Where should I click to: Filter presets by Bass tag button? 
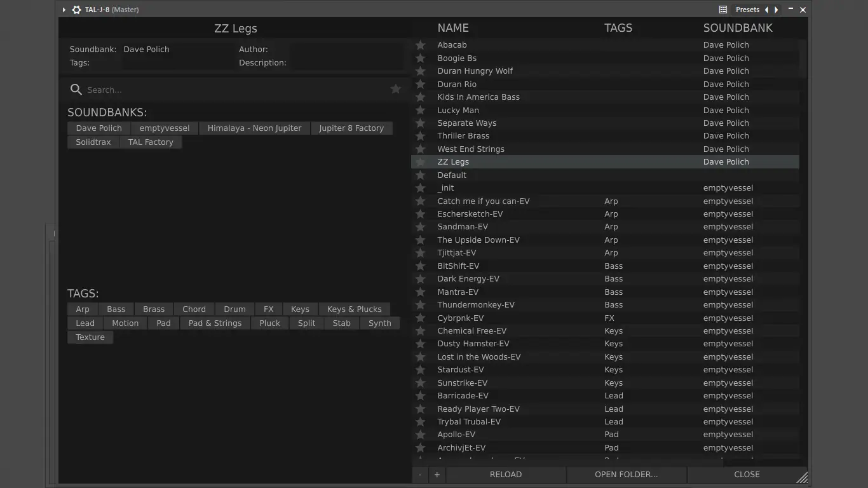click(x=116, y=309)
